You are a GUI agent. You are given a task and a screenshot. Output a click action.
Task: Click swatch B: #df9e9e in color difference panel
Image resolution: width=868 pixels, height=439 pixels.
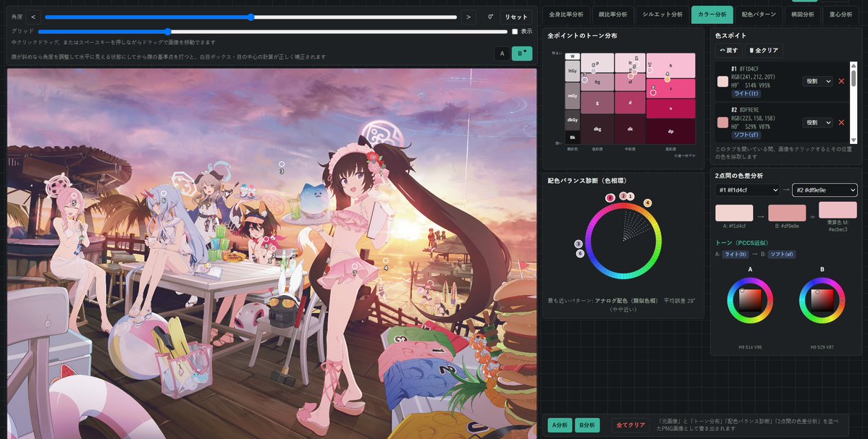click(x=787, y=213)
